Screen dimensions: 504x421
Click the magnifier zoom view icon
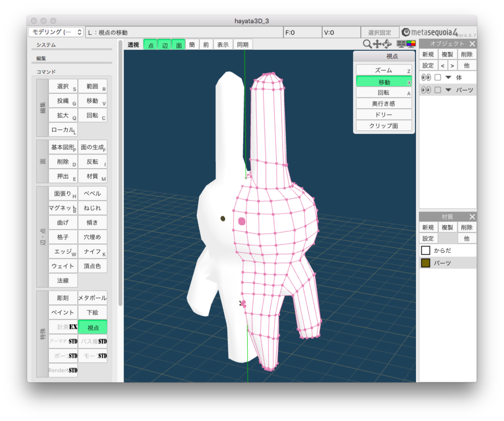367,44
